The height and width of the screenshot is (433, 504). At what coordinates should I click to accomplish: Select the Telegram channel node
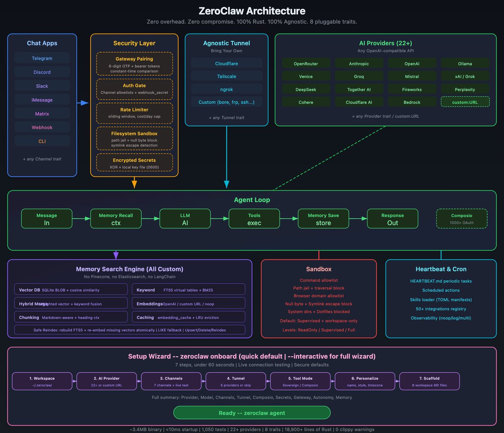(x=42, y=58)
